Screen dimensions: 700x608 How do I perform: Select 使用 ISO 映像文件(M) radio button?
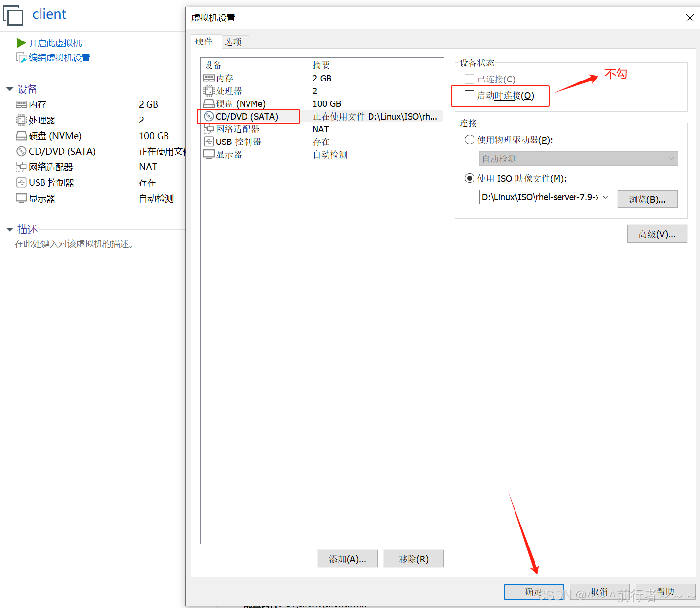pyautogui.click(x=470, y=178)
